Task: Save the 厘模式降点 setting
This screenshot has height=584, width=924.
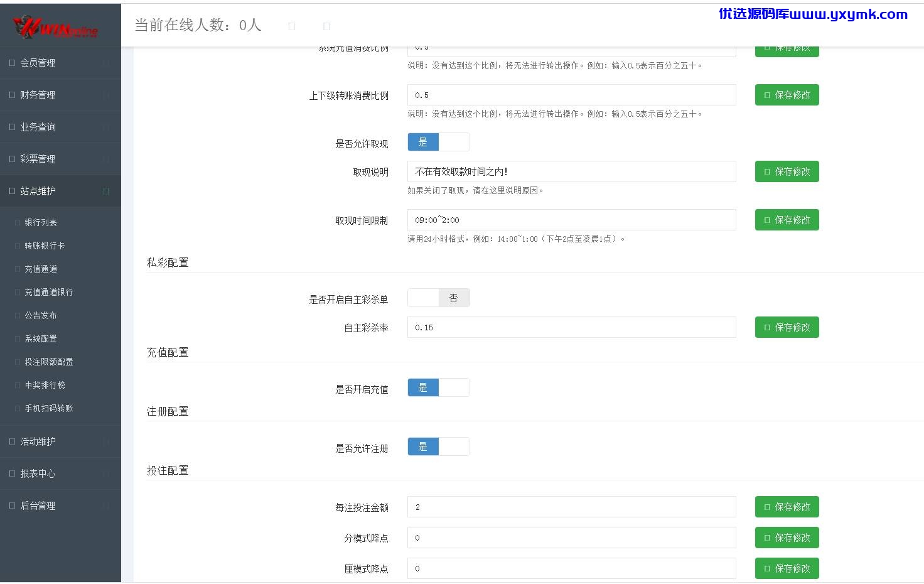Action: 787,568
